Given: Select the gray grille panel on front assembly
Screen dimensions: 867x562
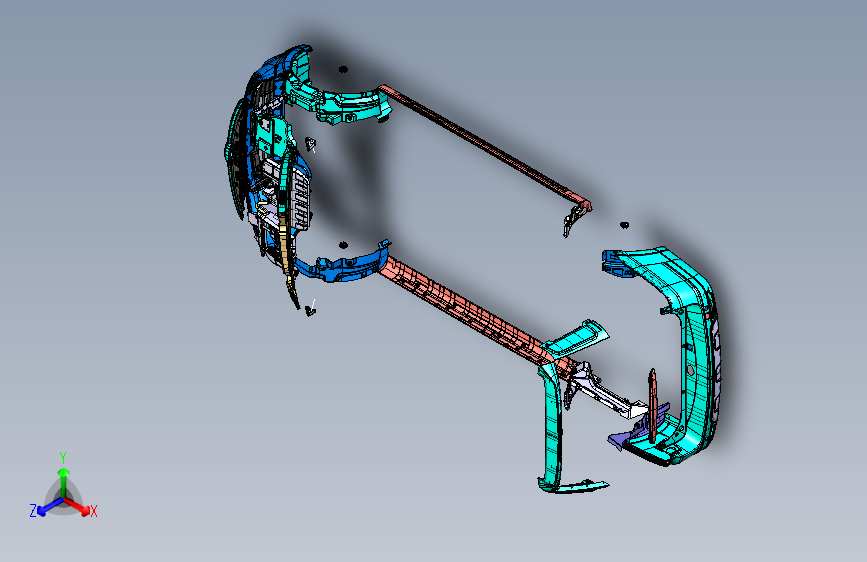Looking at the screenshot, I should [x=300, y=199].
